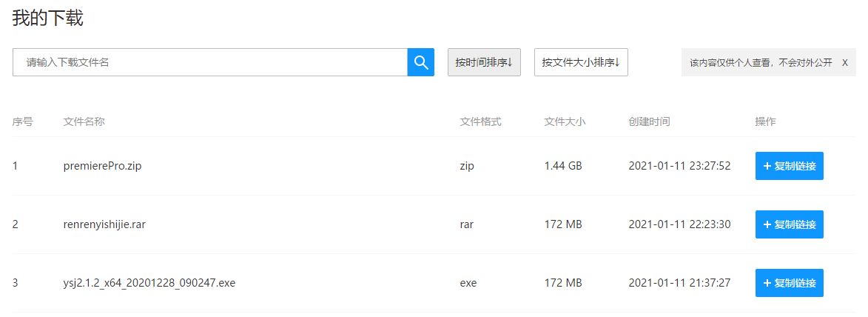Click the 文件格式 column header
The height and width of the screenshot is (317, 868).
pyautogui.click(x=480, y=121)
